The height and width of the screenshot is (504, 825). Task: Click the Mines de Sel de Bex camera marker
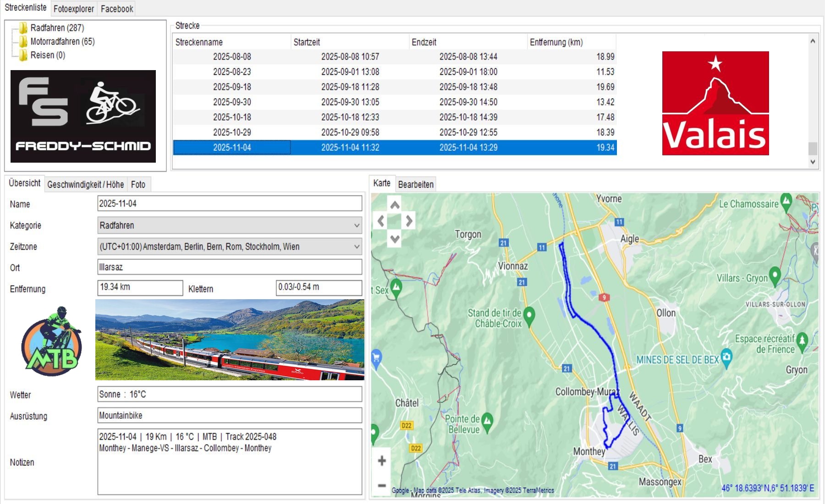pyautogui.click(x=726, y=357)
